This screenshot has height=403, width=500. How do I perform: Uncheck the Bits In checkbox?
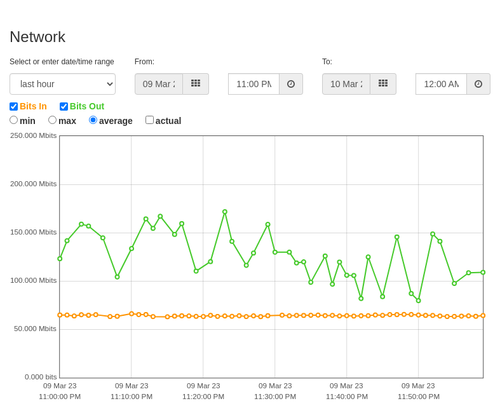[14, 106]
